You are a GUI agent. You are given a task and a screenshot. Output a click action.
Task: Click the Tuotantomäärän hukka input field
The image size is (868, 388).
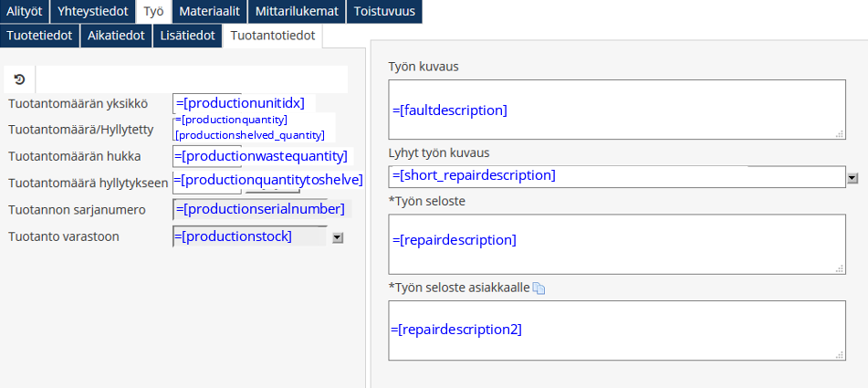pyautogui.click(x=260, y=156)
